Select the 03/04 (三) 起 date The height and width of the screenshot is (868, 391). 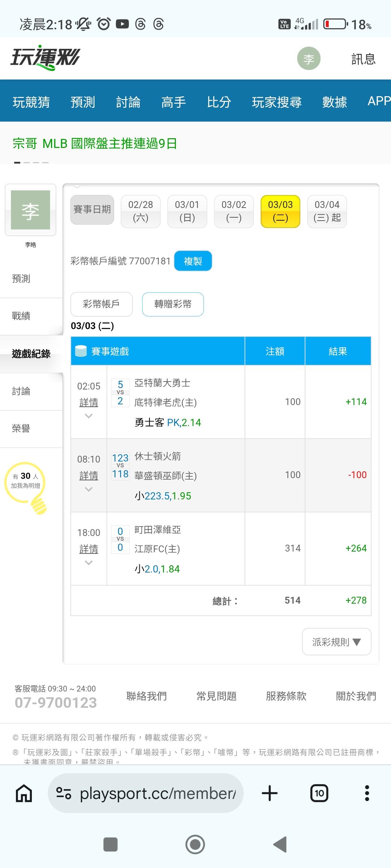point(327,211)
